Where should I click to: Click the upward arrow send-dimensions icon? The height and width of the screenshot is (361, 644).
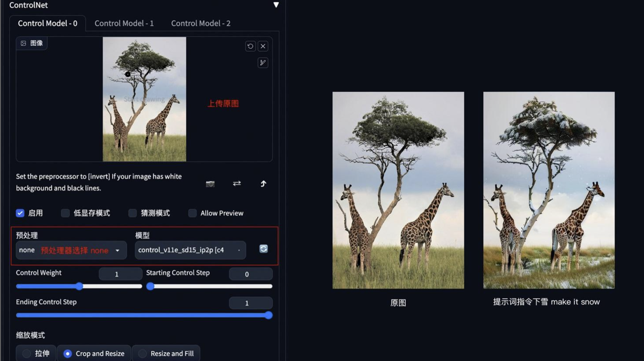[x=263, y=183]
